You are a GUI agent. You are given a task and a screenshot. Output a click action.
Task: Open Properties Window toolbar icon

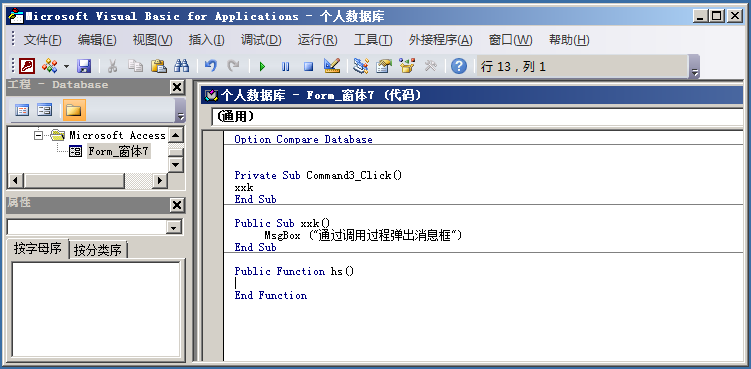(384, 66)
